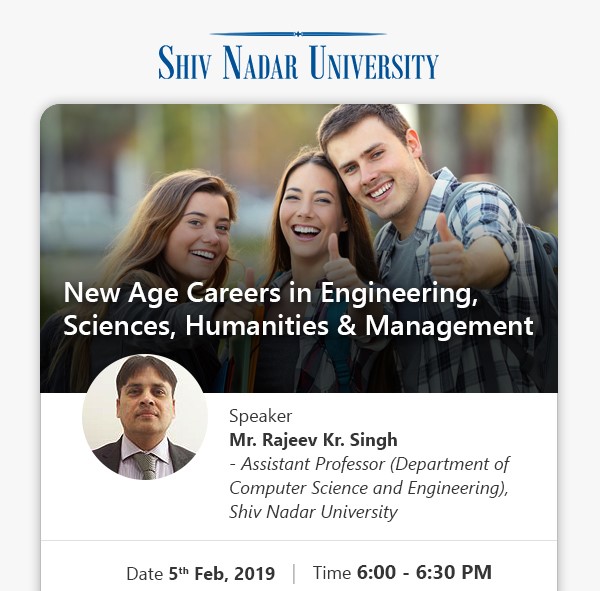Click the thumbs-up hand of plaid-shirt student

[448, 249]
